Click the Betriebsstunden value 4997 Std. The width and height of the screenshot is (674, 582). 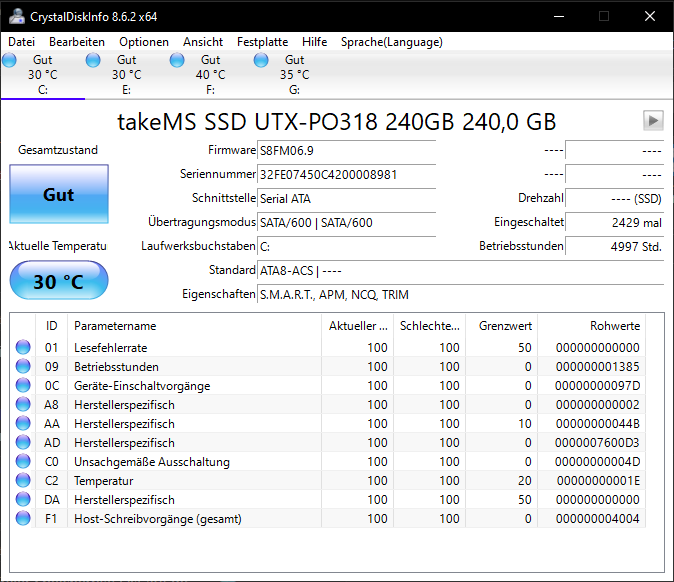pos(614,247)
